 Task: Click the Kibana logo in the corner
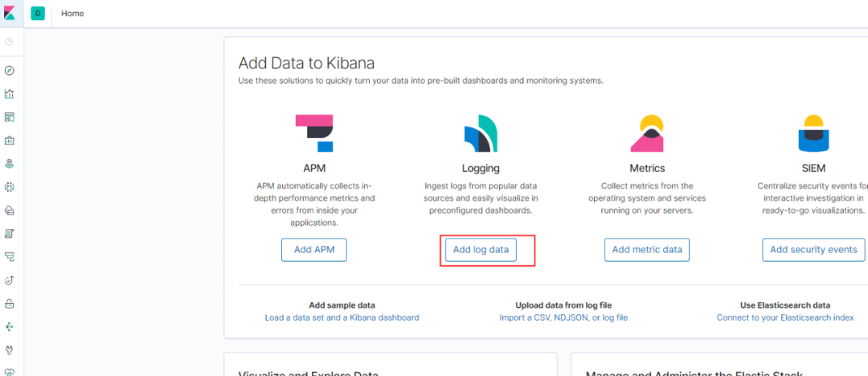pyautogui.click(x=10, y=14)
